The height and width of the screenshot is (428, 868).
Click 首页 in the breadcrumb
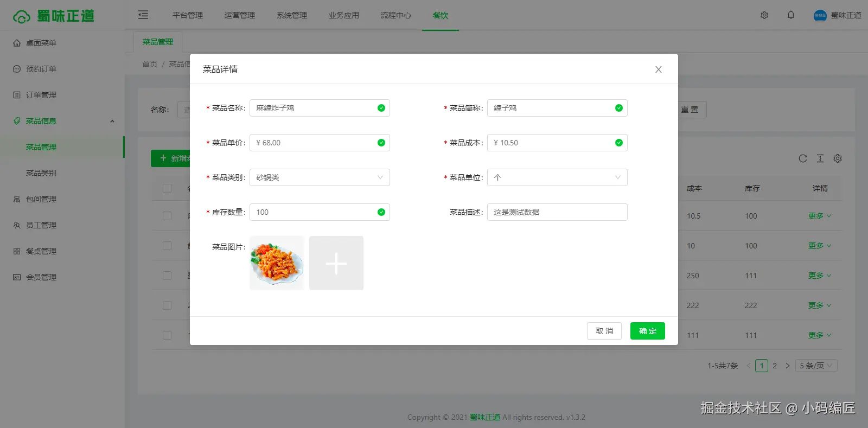(x=150, y=64)
